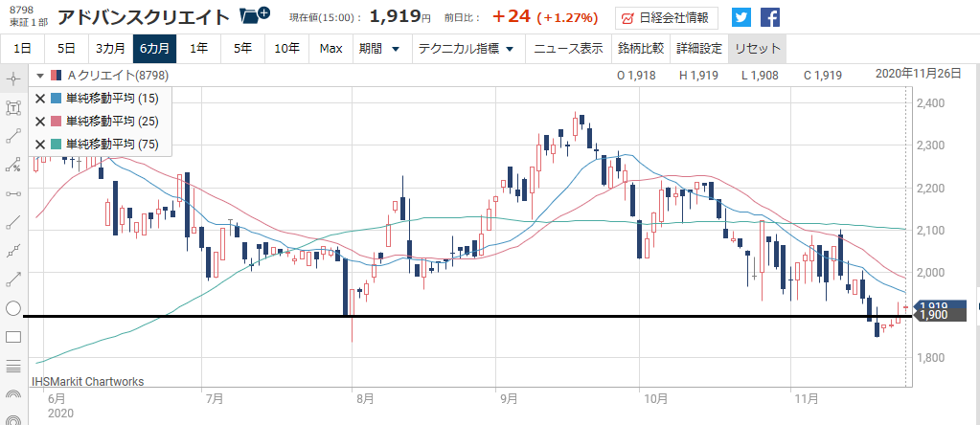The width and height of the screenshot is (980, 425).
Task: Select the Fibonacci retracement lines tool
Action: [13, 366]
